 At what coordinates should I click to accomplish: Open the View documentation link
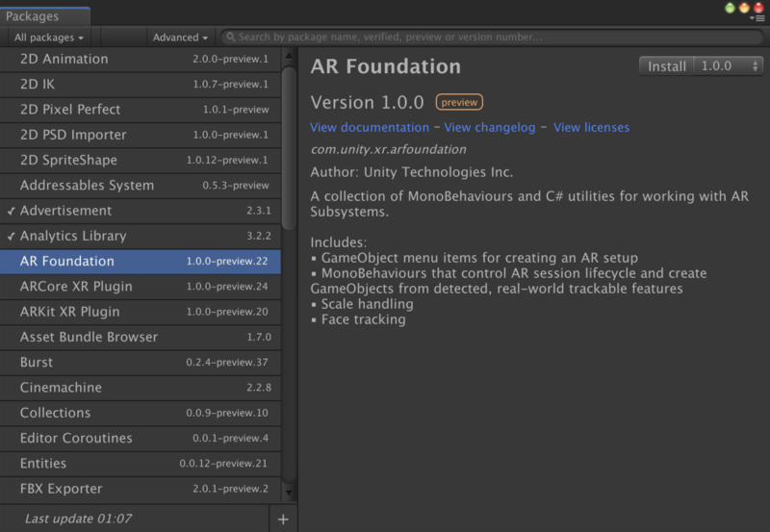click(370, 127)
